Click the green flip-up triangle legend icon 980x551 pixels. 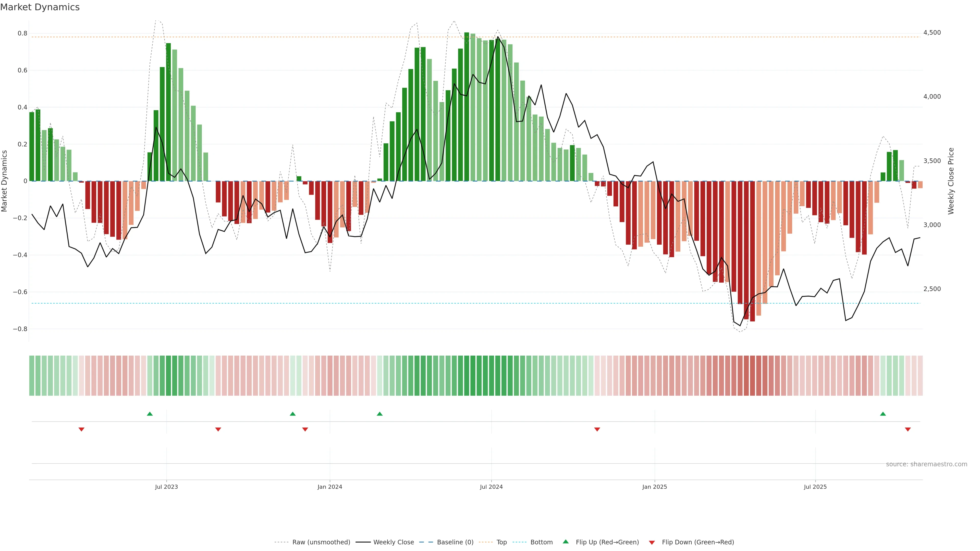click(566, 542)
